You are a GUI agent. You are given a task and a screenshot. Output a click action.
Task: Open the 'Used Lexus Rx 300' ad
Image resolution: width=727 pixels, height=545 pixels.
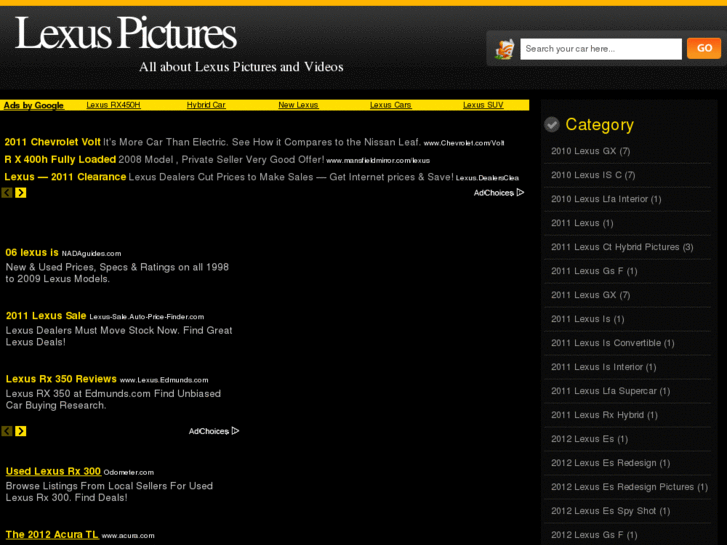pos(53,471)
